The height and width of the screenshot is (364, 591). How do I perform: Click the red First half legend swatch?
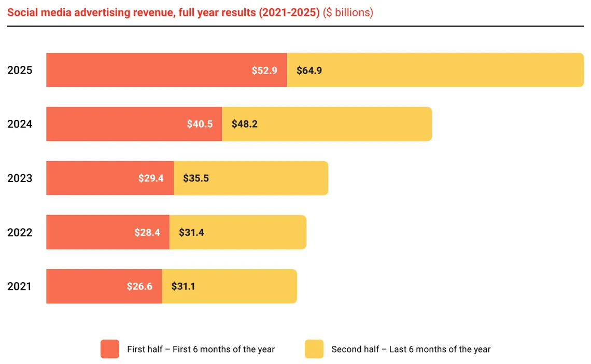tap(110, 349)
